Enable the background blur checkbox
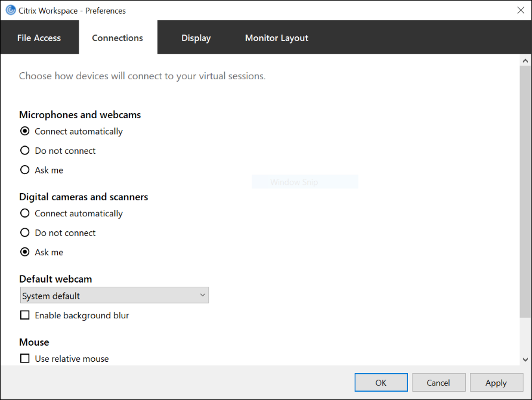 point(25,315)
